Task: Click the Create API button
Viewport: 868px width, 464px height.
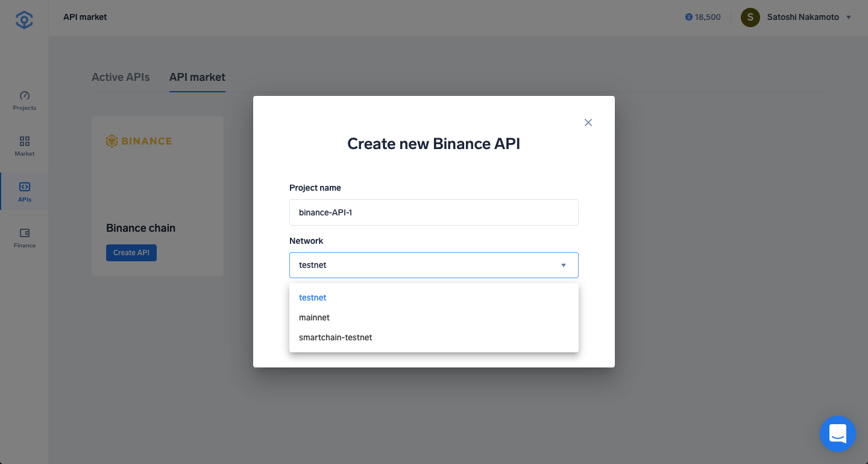Action: 131,252
